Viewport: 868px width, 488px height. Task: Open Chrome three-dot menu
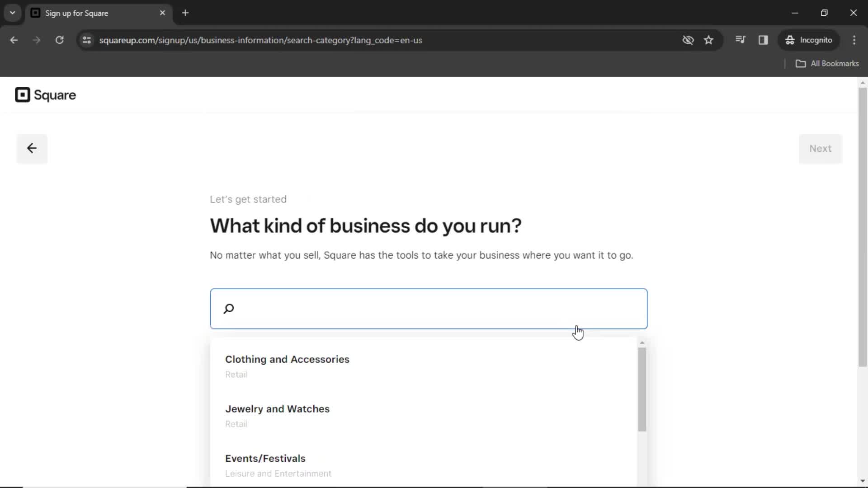coord(854,40)
